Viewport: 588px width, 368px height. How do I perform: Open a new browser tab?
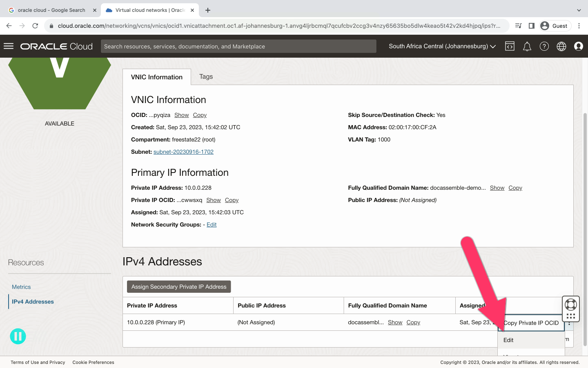pyautogui.click(x=208, y=10)
